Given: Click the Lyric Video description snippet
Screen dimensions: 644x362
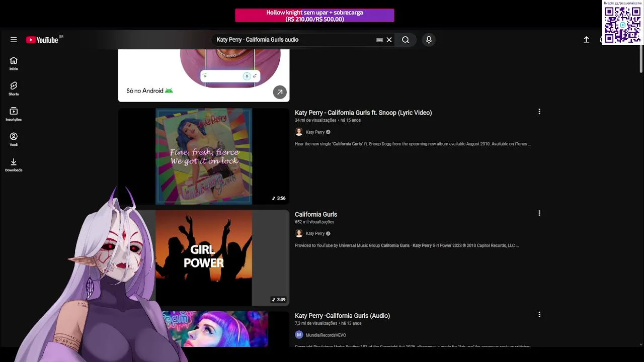Looking at the screenshot, I should click(x=413, y=144).
